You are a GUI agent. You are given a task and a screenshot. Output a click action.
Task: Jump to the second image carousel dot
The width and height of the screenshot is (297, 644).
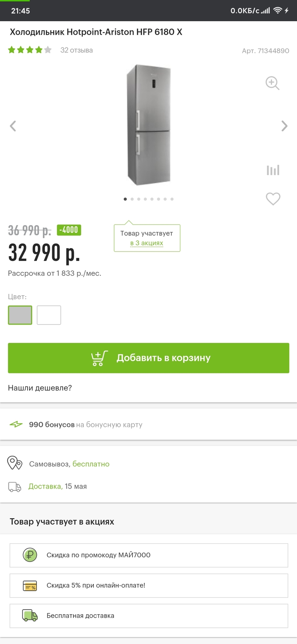click(132, 199)
